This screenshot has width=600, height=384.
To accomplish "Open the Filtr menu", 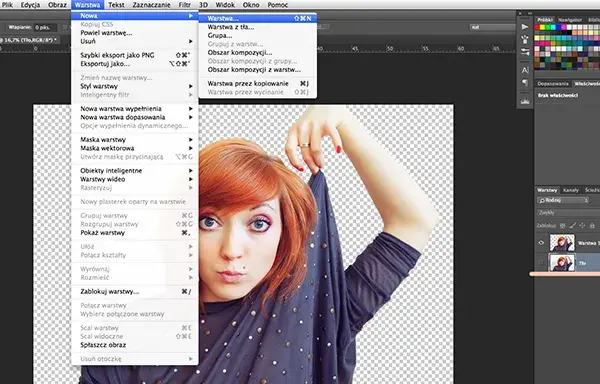I will coord(185,5).
